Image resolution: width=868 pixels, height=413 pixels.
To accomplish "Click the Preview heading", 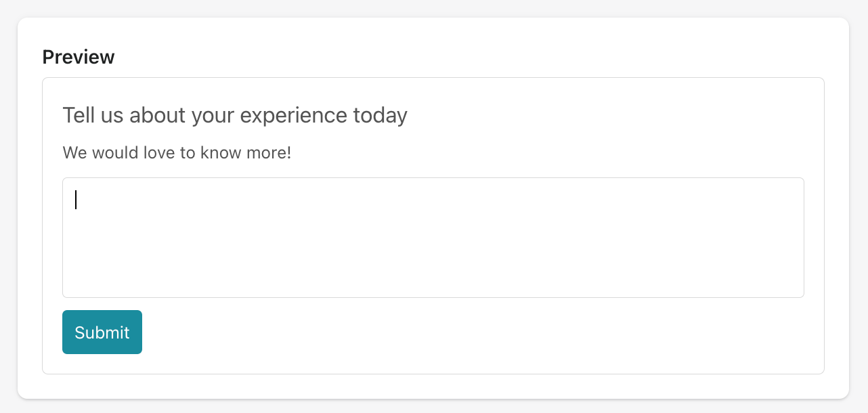I will pos(79,58).
